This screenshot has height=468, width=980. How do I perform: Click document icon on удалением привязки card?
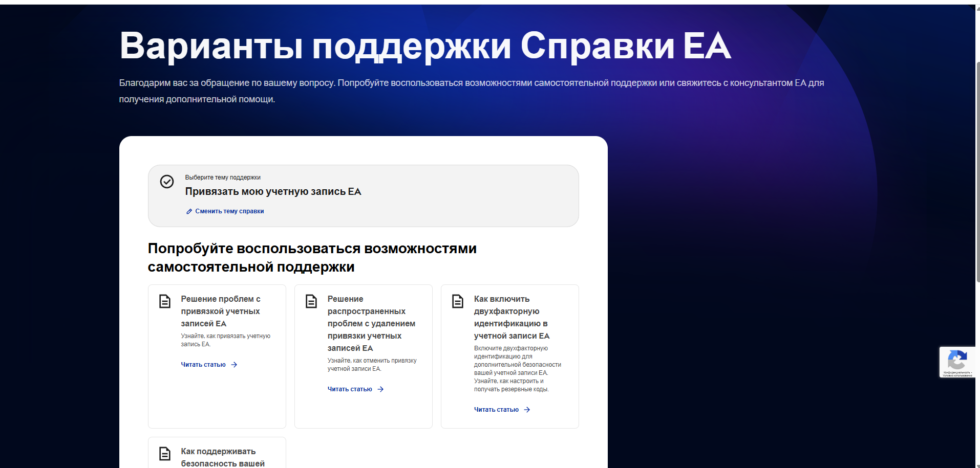311,301
